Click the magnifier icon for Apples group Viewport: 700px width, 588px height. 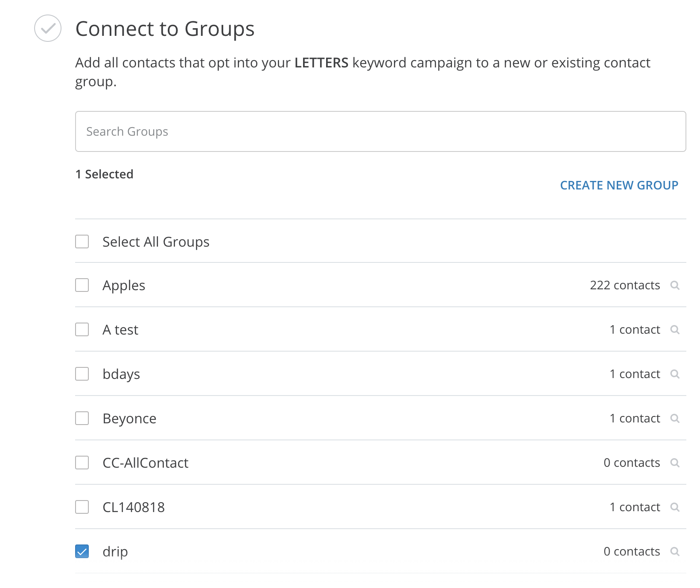pos(674,285)
